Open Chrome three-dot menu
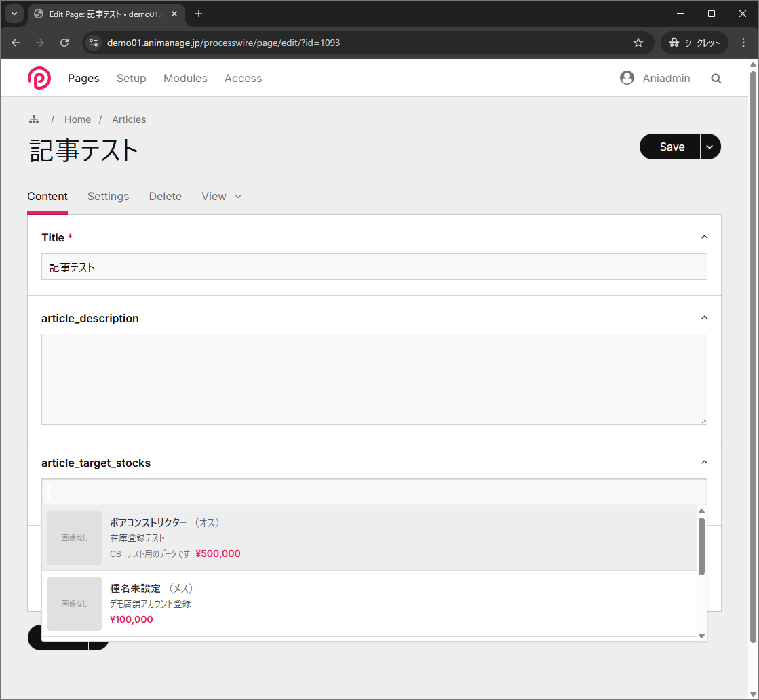 tap(743, 43)
